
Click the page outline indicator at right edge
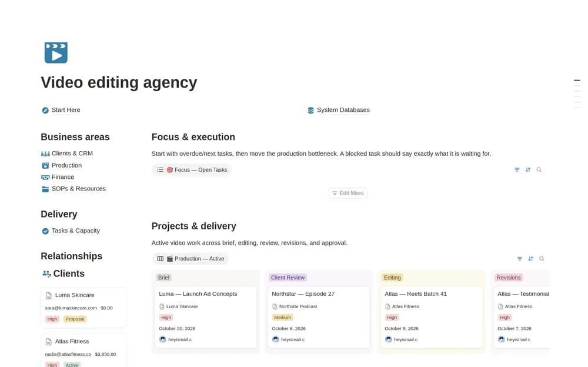tap(577, 94)
